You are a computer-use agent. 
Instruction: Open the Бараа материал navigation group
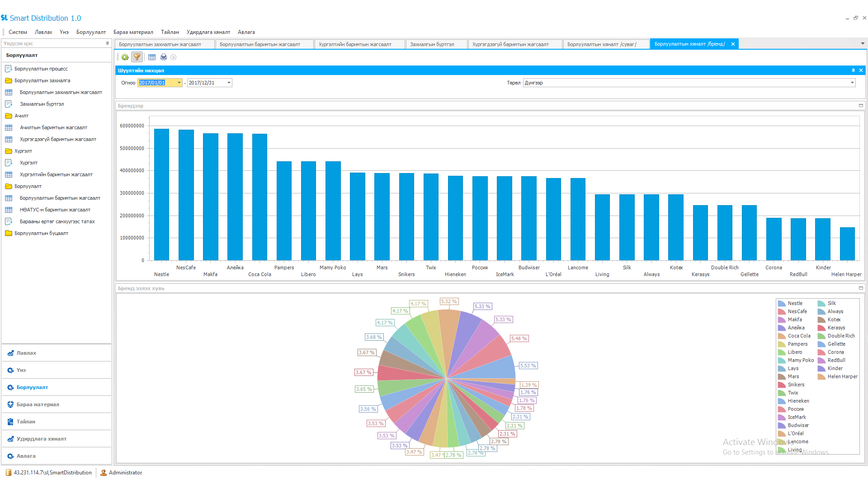(x=57, y=404)
